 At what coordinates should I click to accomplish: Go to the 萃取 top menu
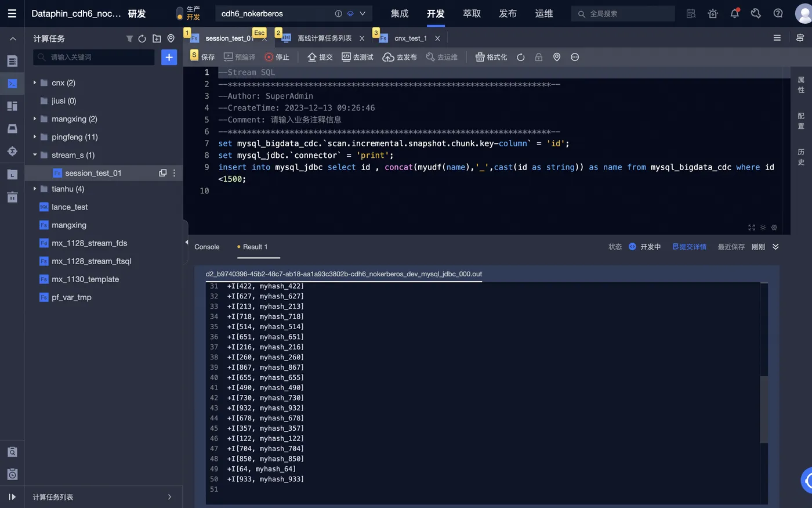472,13
